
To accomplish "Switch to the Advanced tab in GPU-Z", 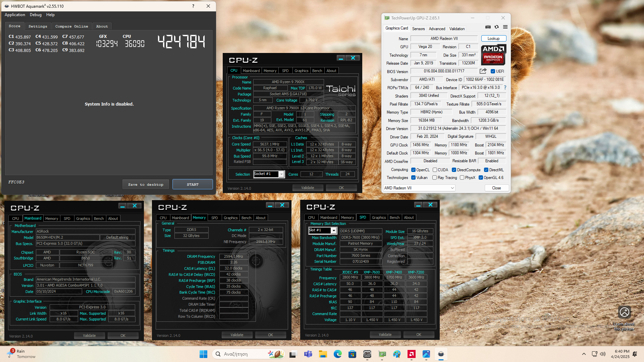I will (437, 29).
